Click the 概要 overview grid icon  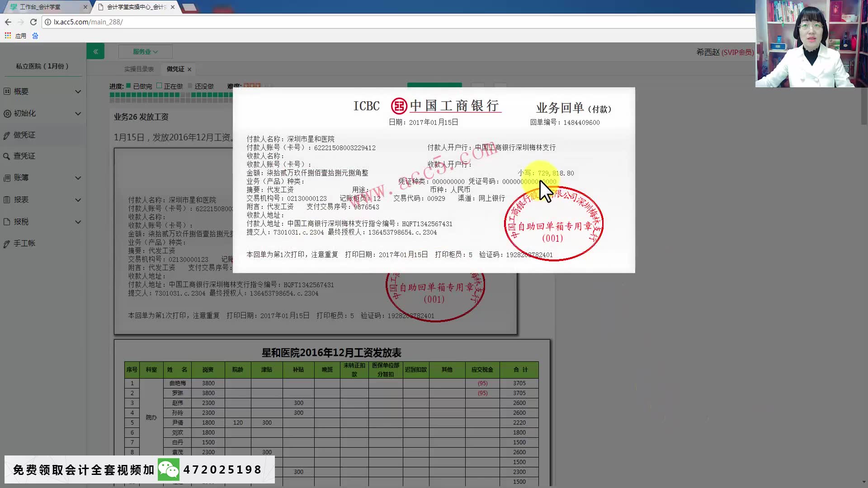point(7,91)
